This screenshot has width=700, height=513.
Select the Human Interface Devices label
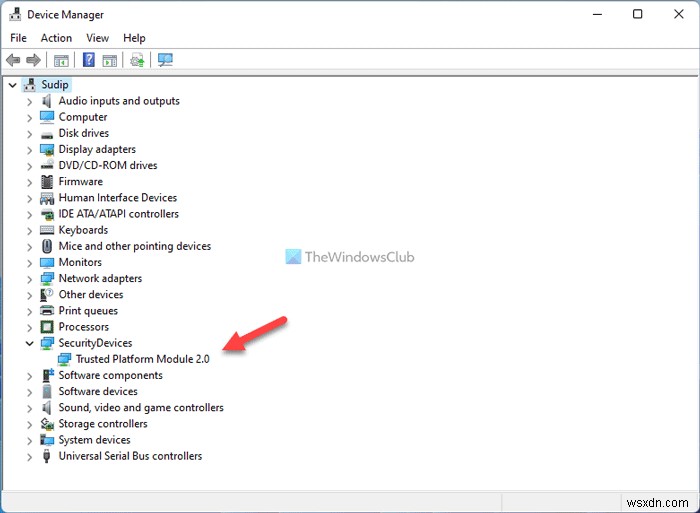point(118,197)
